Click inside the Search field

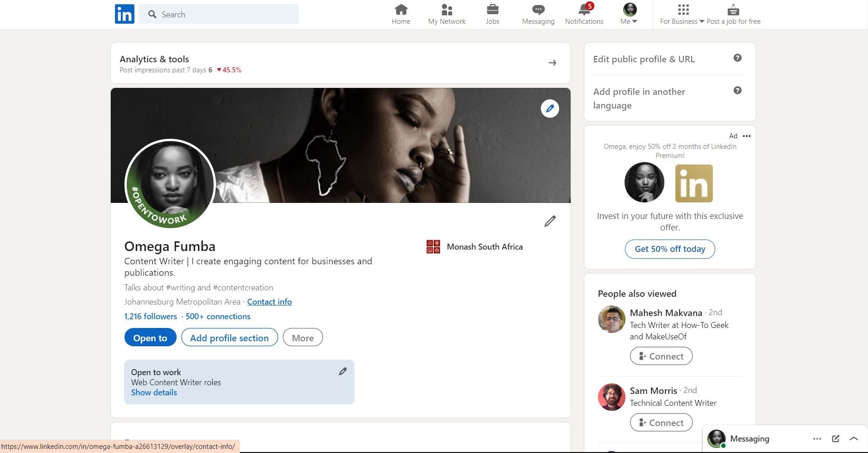(219, 14)
